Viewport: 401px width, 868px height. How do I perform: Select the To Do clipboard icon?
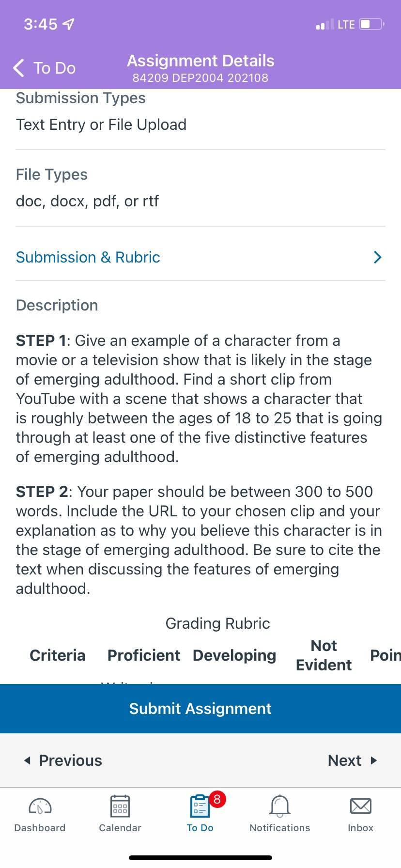click(x=200, y=806)
